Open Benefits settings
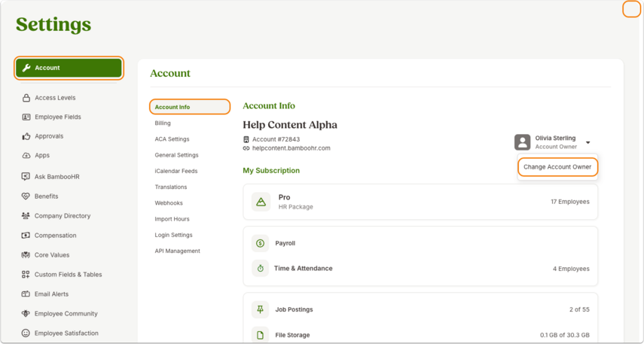This screenshot has width=644, height=344. (x=47, y=196)
